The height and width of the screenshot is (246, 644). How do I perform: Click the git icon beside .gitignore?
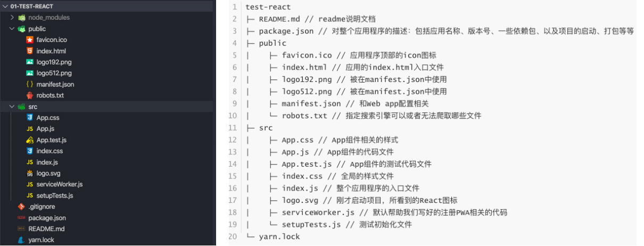click(21, 207)
